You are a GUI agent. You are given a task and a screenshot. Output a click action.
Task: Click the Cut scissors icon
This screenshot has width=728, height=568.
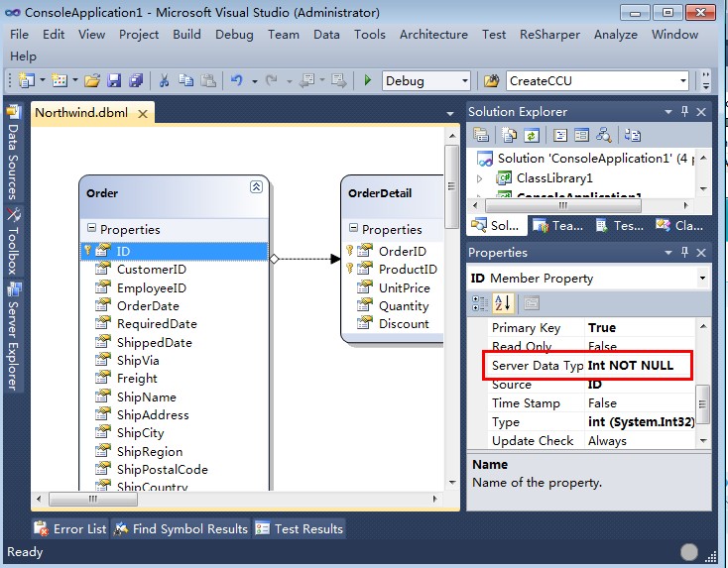(164, 80)
